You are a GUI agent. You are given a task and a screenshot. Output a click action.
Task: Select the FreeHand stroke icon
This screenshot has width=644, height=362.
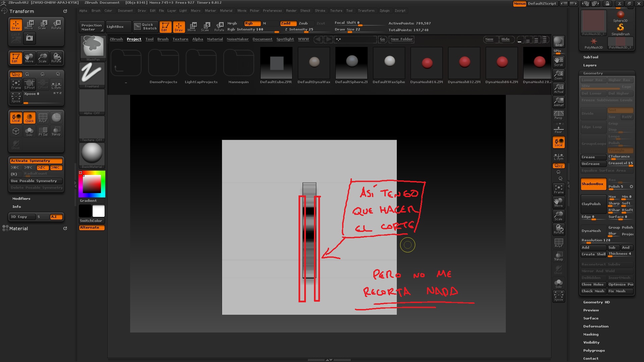pyautogui.click(x=92, y=74)
